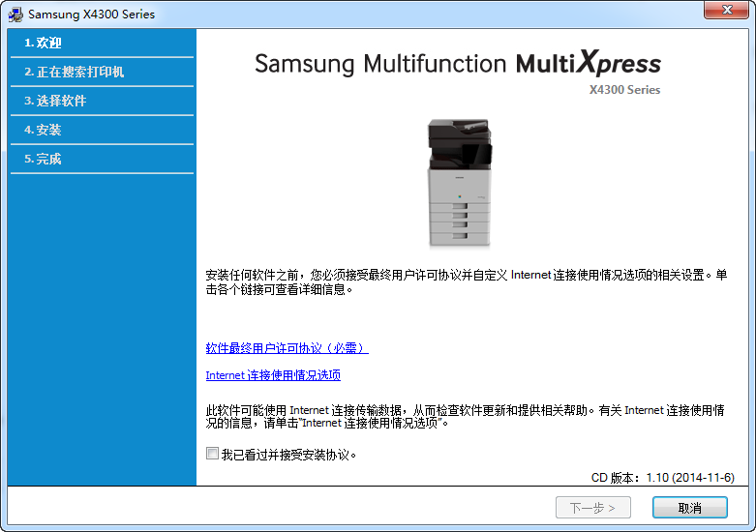This screenshot has height=532, width=756.
Task: Click the 此软件可能使用 Internet notice paragraph
Action: pos(466,416)
